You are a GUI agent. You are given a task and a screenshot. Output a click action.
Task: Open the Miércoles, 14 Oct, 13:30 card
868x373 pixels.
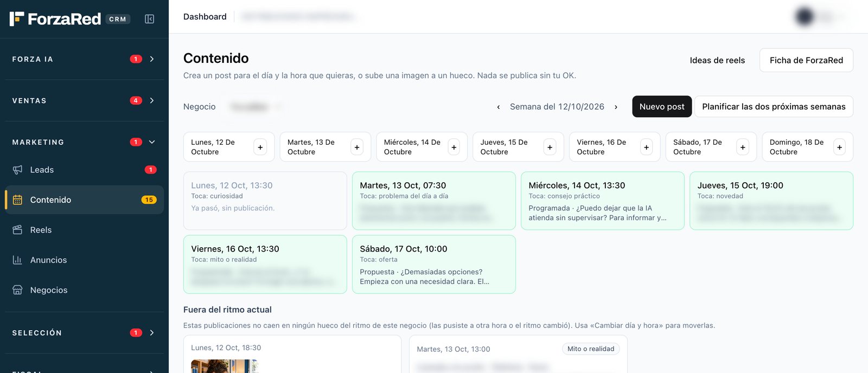click(603, 201)
